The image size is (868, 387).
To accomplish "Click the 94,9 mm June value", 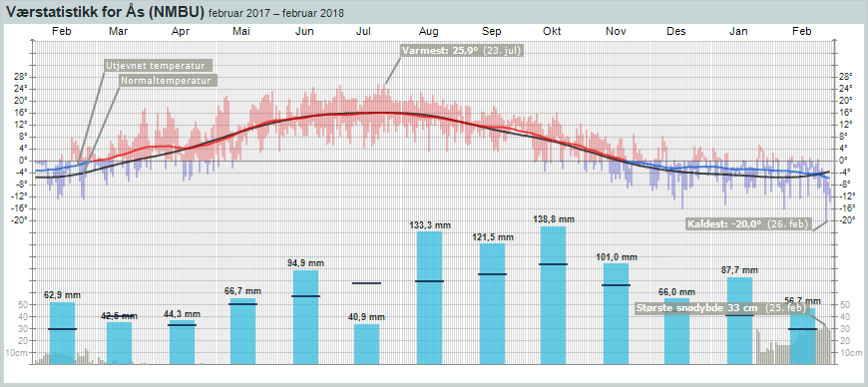I will pos(305,262).
